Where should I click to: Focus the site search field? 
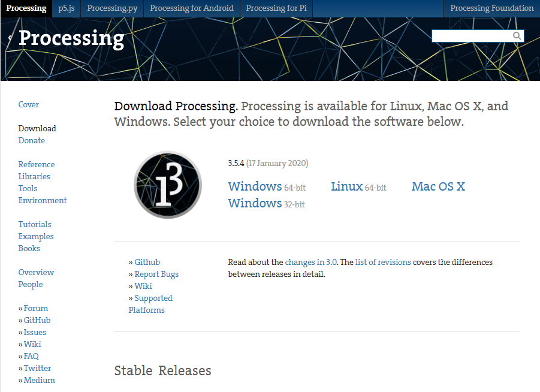pos(478,36)
